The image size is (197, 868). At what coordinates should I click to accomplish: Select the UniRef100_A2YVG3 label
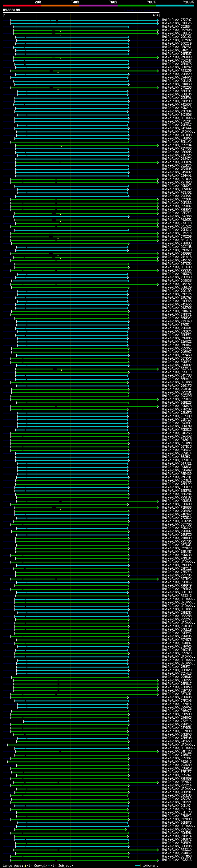177,149
